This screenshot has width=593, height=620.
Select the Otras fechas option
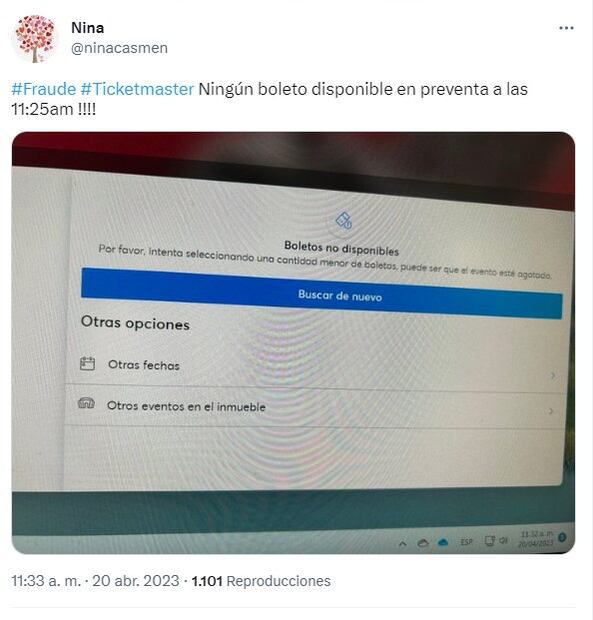(315, 368)
